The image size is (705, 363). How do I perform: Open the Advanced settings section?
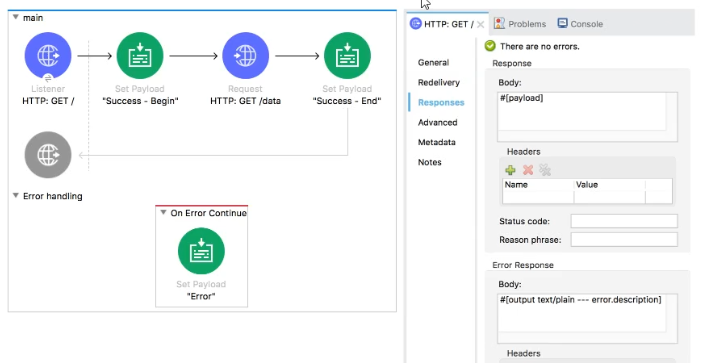[x=437, y=122]
